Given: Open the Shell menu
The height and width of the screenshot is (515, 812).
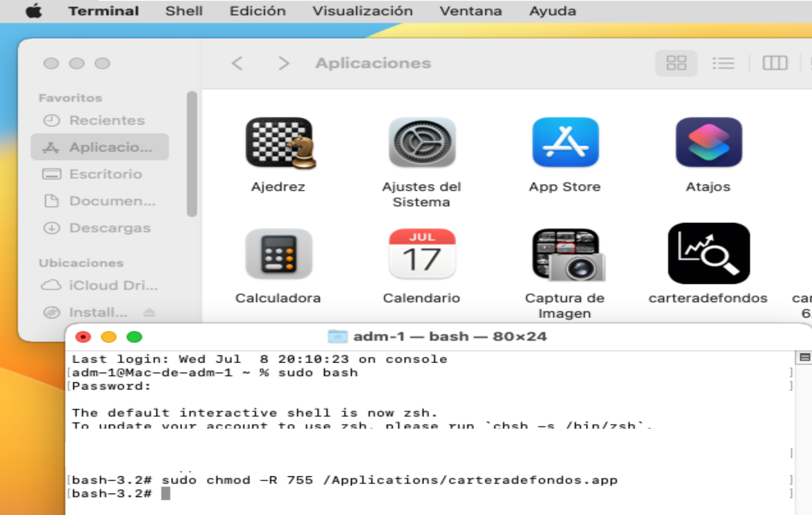Looking at the screenshot, I should [x=184, y=11].
